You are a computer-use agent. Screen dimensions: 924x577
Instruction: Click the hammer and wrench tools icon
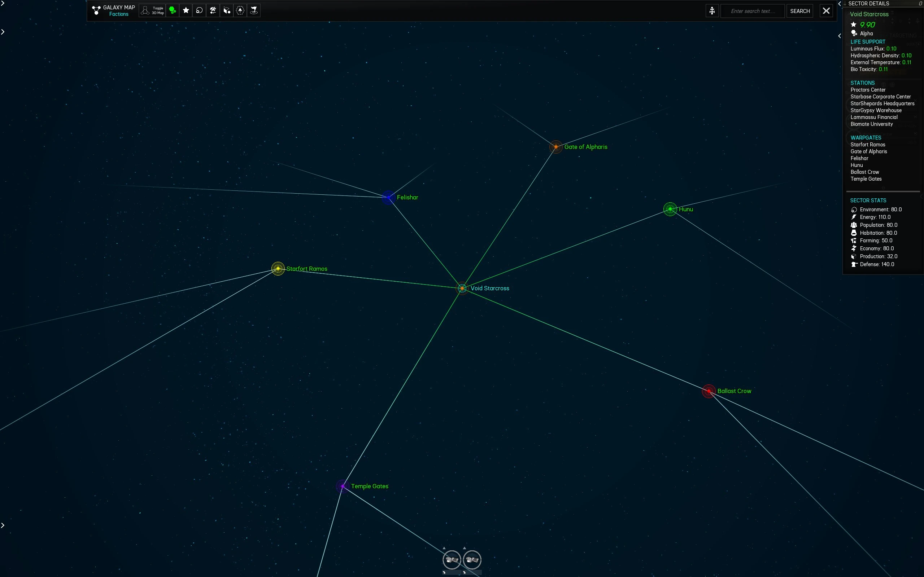(213, 10)
